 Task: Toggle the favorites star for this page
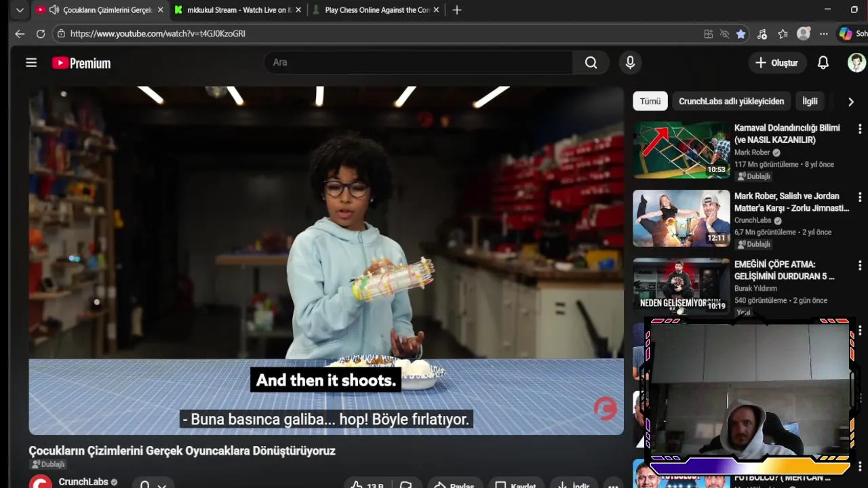pyautogui.click(x=741, y=34)
